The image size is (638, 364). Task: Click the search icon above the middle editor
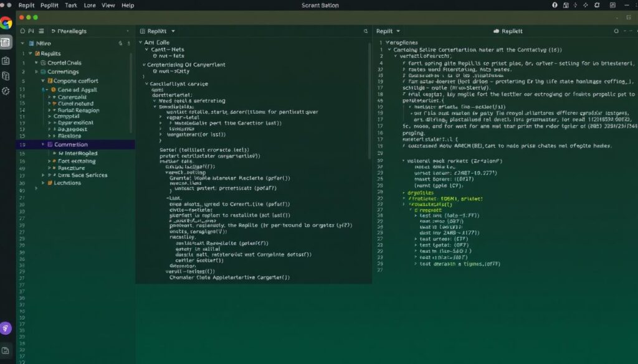pos(365,30)
